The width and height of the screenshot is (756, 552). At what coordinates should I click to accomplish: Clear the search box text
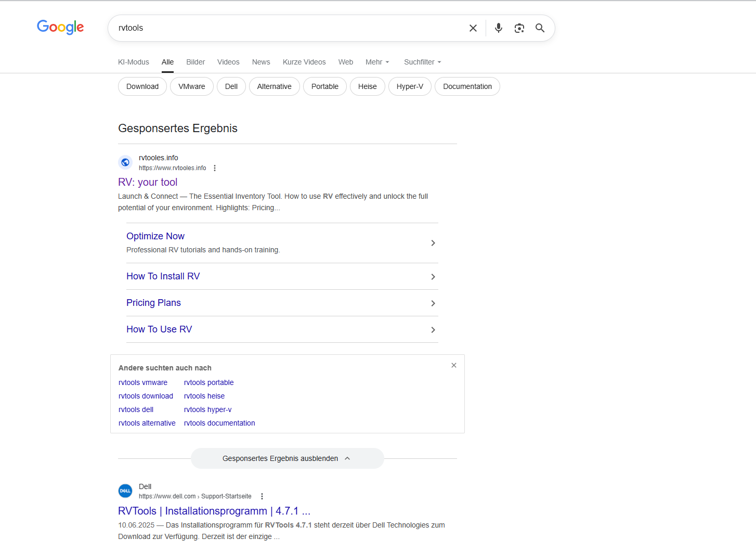[473, 28]
